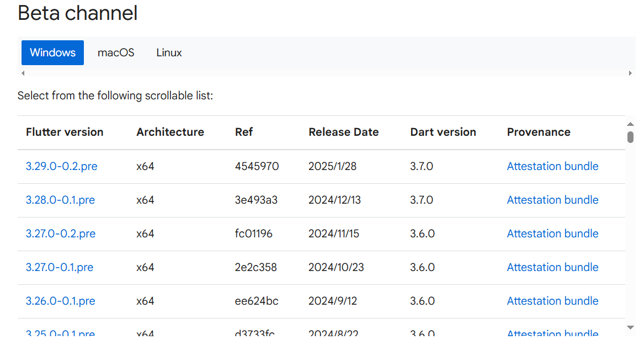Screen dimensions: 644x345
Task: View Attestation bundle for ref 2e2c358
Action: coord(552,267)
